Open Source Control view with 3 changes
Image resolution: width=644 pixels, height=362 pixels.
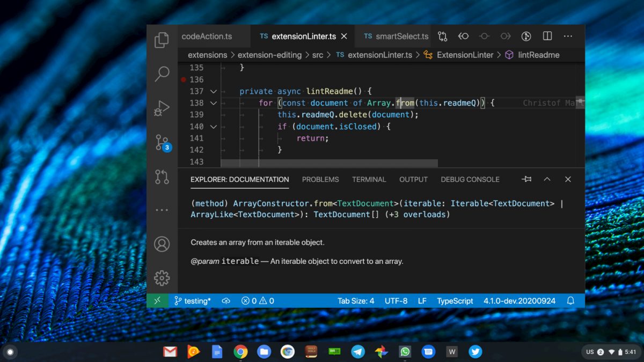pyautogui.click(x=163, y=143)
